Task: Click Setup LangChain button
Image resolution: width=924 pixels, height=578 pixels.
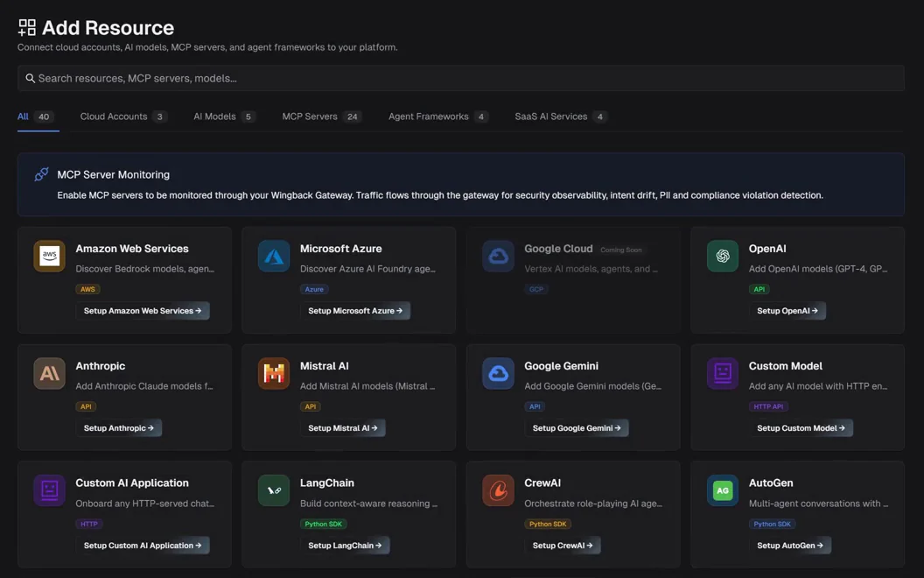Action: click(345, 546)
